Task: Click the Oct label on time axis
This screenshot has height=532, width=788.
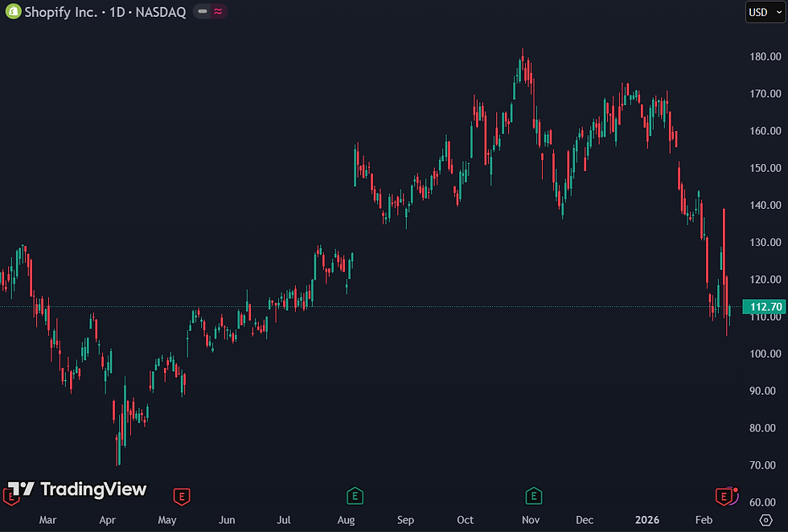Action: pos(465,520)
